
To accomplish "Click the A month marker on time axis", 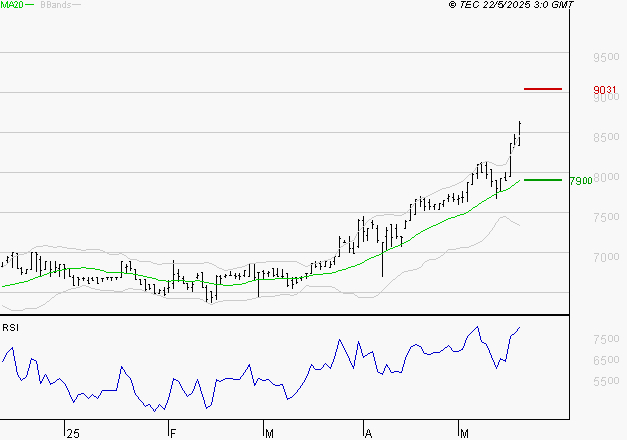I will click(x=368, y=433).
